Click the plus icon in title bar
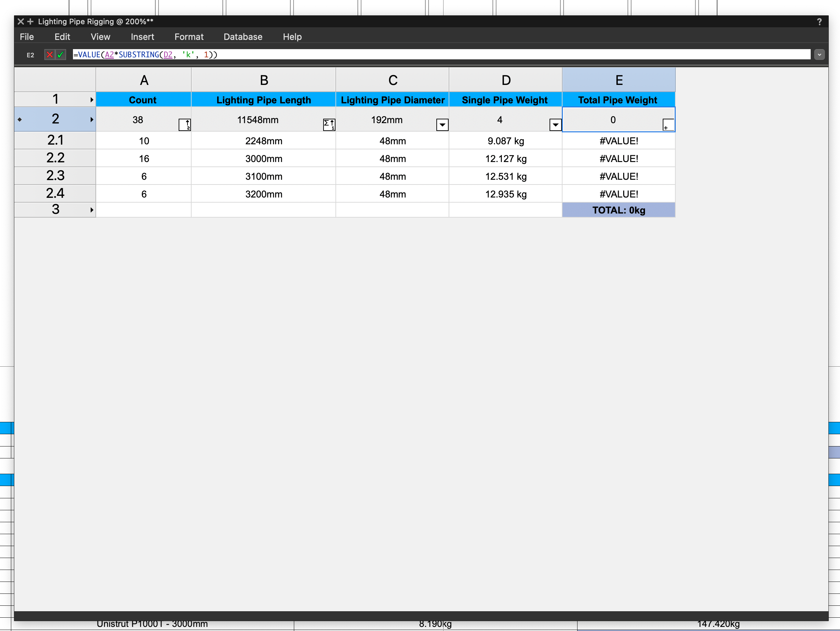Image resolution: width=840 pixels, height=631 pixels. tap(30, 21)
